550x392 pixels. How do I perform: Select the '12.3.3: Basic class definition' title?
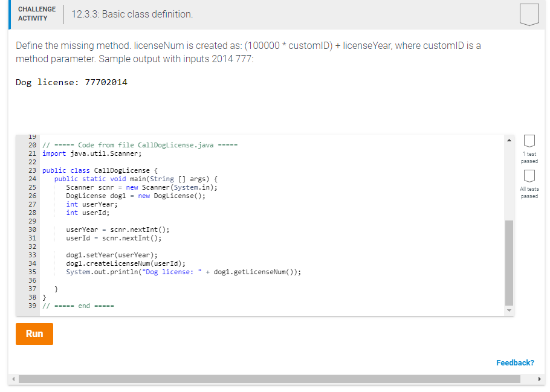[x=132, y=14]
